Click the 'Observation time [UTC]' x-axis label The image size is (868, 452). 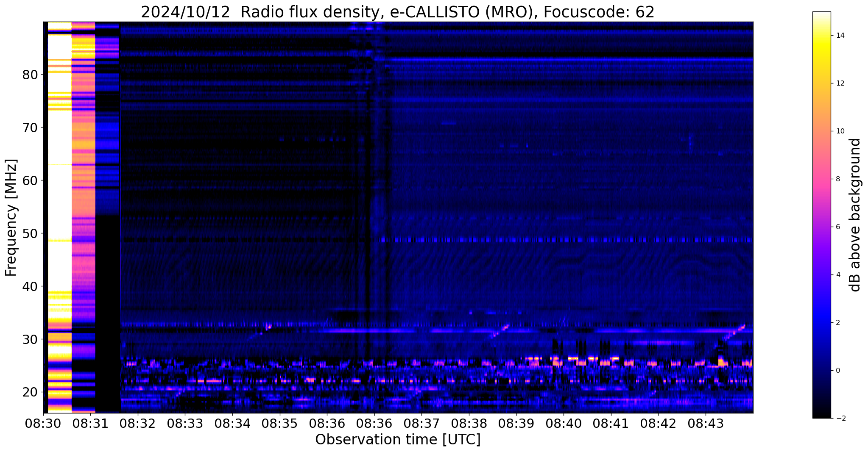click(x=398, y=440)
